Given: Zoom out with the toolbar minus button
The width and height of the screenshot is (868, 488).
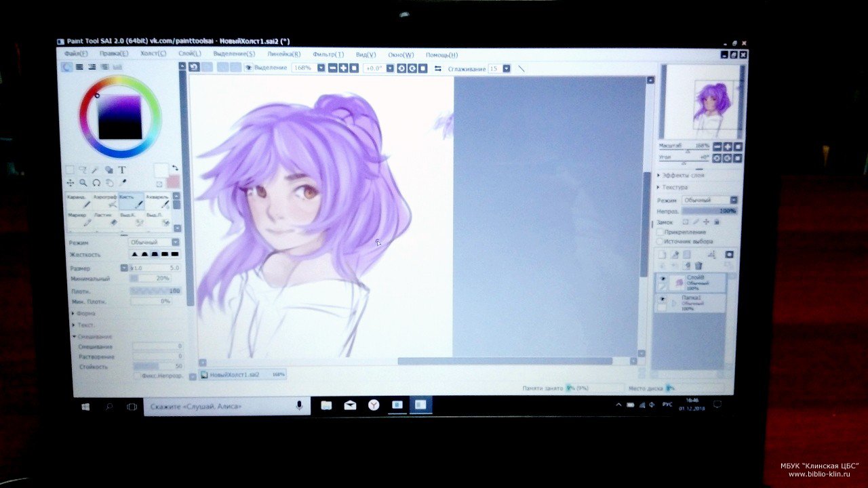Looking at the screenshot, I should click(332, 68).
